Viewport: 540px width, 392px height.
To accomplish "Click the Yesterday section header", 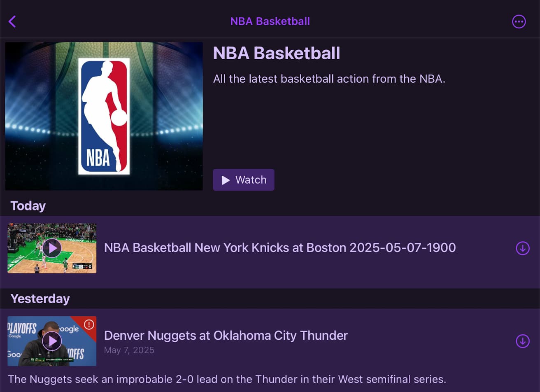I will pos(40,299).
